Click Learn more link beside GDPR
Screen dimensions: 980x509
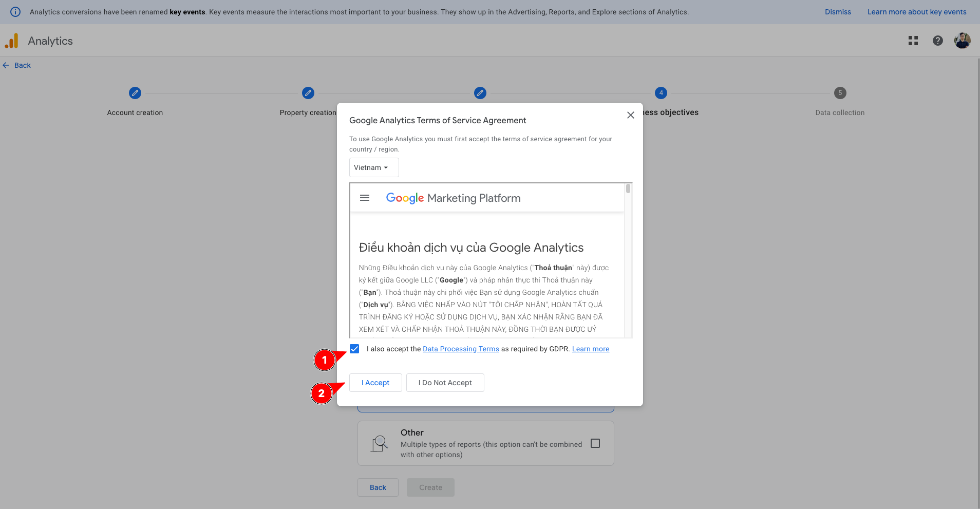click(590, 349)
